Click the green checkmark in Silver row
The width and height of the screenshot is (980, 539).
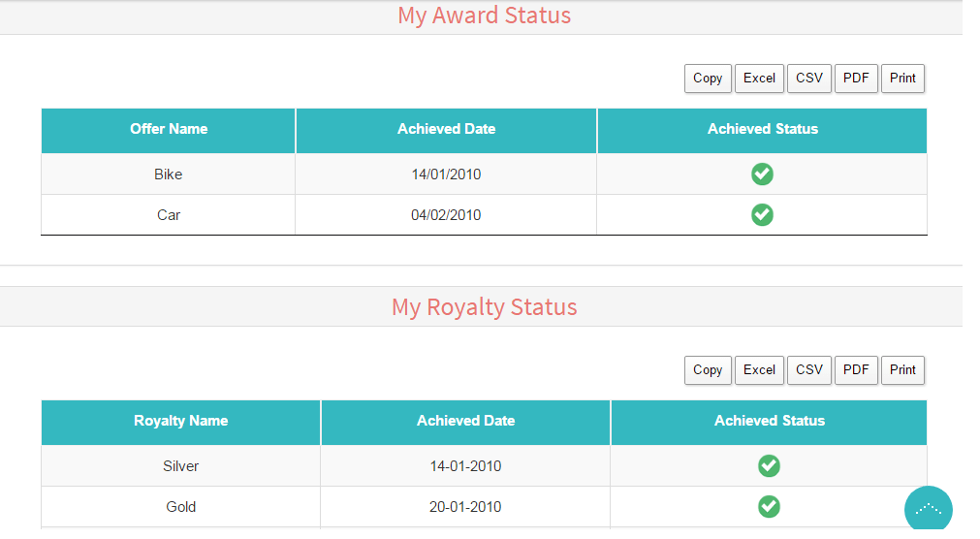[x=769, y=466]
